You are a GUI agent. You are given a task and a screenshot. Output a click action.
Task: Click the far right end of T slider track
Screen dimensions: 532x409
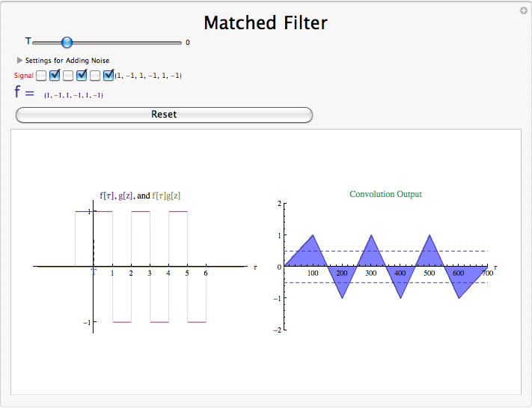coord(180,43)
